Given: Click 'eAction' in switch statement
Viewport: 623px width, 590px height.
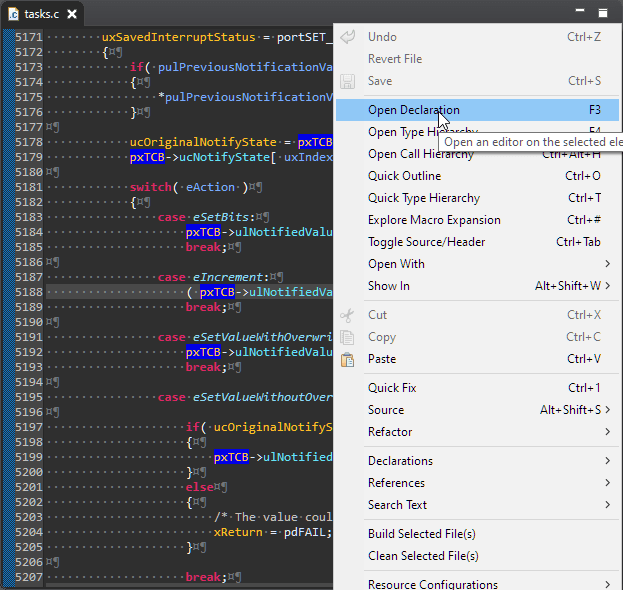Looking at the screenshot, I should [211, 187].
